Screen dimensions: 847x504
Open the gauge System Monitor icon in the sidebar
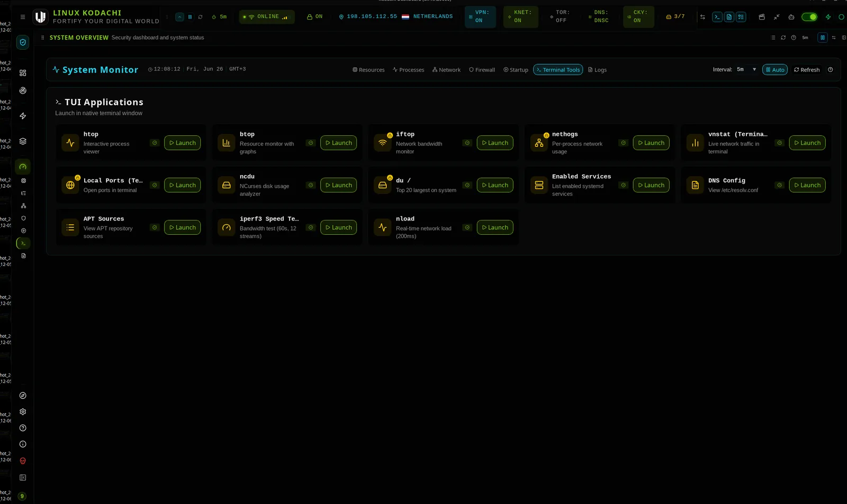23,167
